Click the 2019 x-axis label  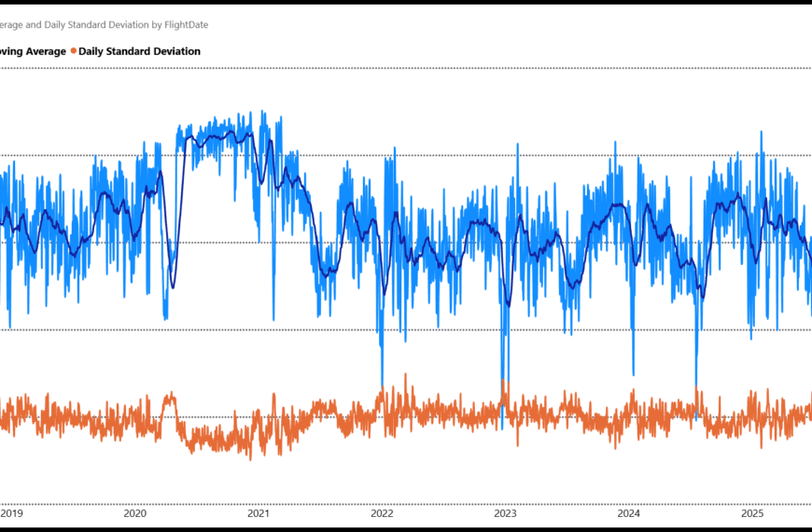pyautogui.click(x=11, y=513)
